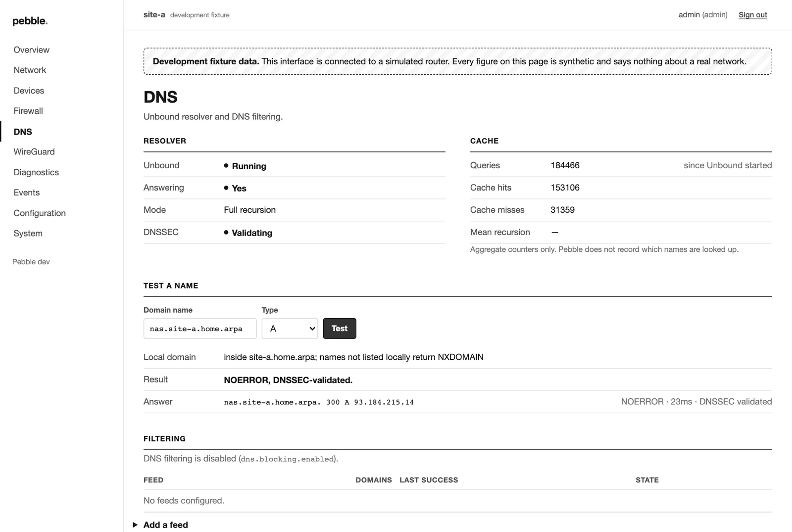Go to Diagnostics
Screen dimensions: 792x532
coord(36,172)
